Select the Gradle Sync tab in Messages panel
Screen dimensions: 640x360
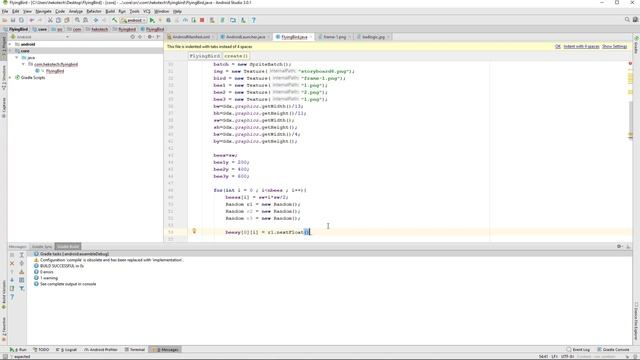[42, 247]
